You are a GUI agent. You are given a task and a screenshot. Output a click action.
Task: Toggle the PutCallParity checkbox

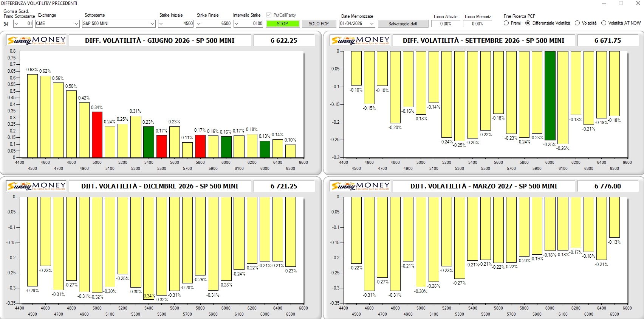269,15
